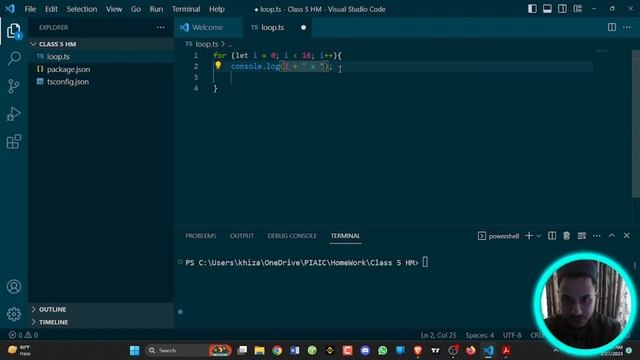
Task: Open the Help menu
Action: (x=217, y=9)
